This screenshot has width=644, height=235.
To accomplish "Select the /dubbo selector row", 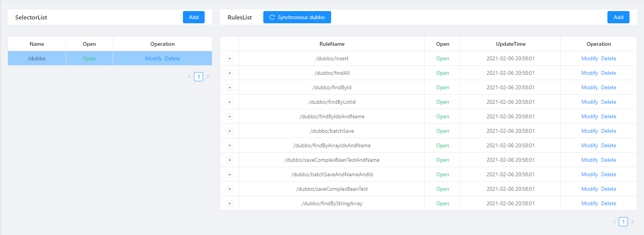I will (37, 58).
